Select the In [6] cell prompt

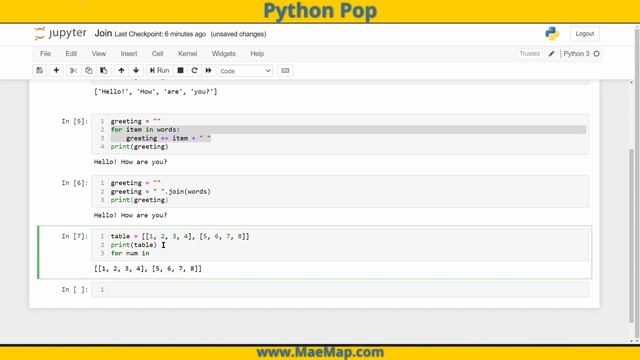(75, 183)
